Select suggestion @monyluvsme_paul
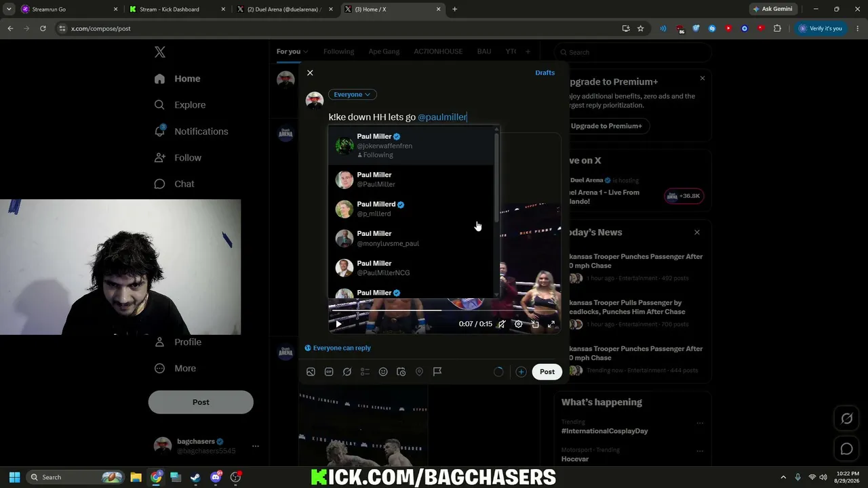 point(412,239)
